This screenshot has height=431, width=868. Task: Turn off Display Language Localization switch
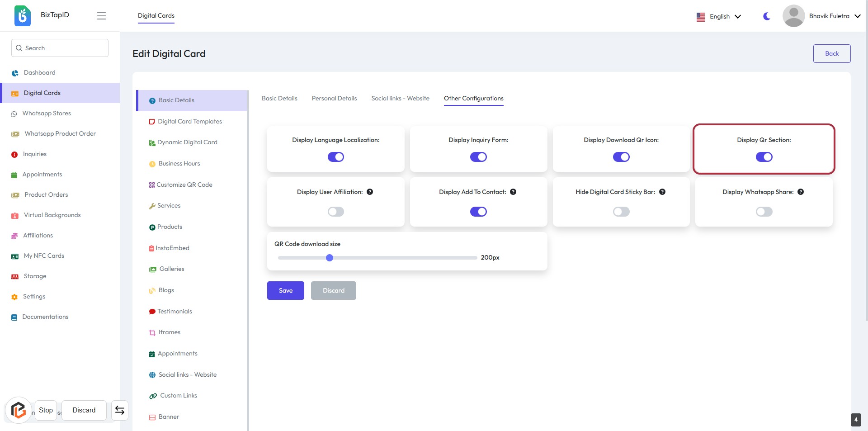(x=335, y=157)
